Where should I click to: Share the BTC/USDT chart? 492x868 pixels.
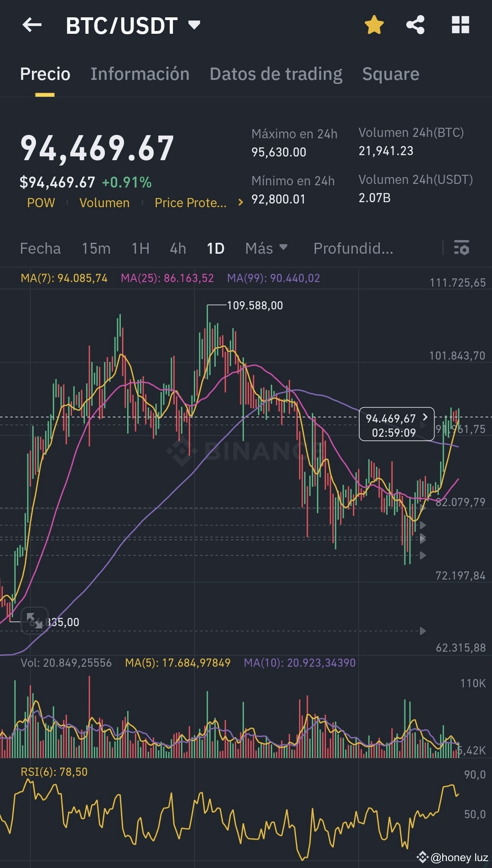point(415,25)
